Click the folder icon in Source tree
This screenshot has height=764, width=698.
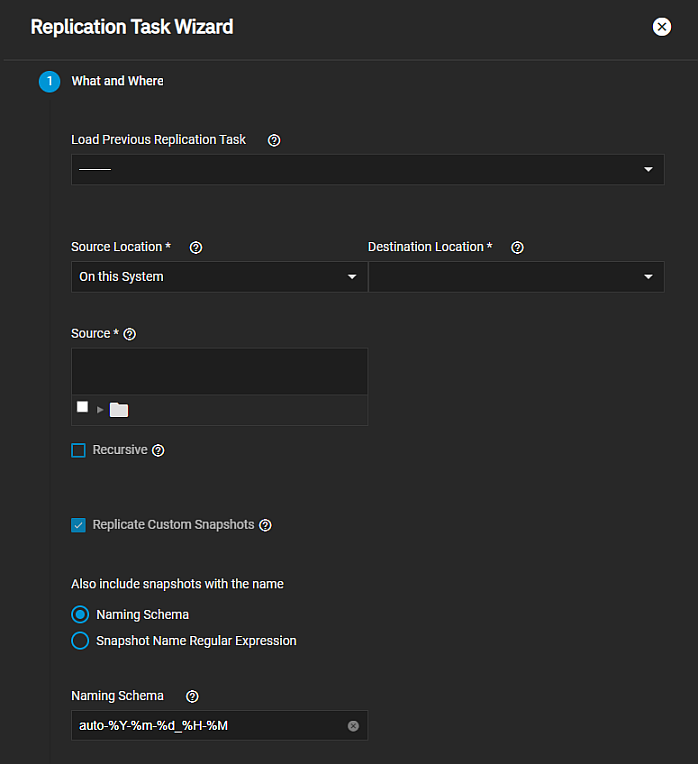click(x=119, y=409)
